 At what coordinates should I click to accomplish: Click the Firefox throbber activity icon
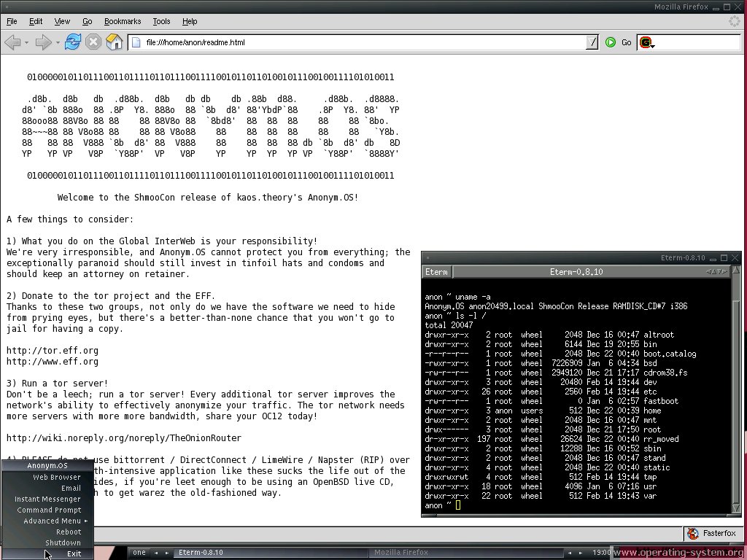point(735,21)
